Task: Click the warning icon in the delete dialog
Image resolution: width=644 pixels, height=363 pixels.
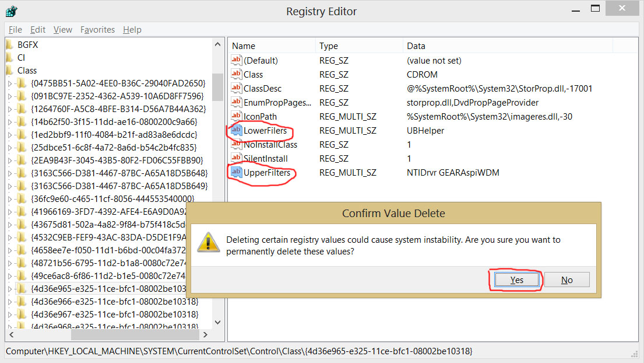Action: pos(208,242)
